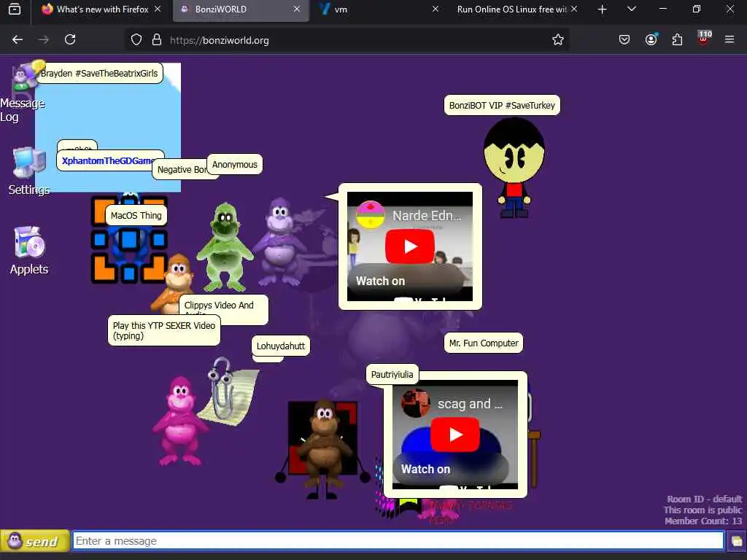Screen dimensions: 747x560
Task: Go back to previous page
Action: (x=18, y=39)
